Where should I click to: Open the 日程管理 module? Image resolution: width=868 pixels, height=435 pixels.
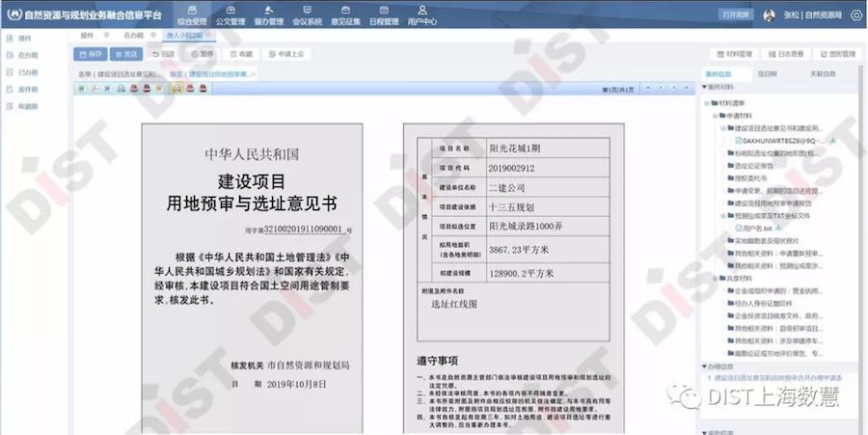click(x=384, y=14)
